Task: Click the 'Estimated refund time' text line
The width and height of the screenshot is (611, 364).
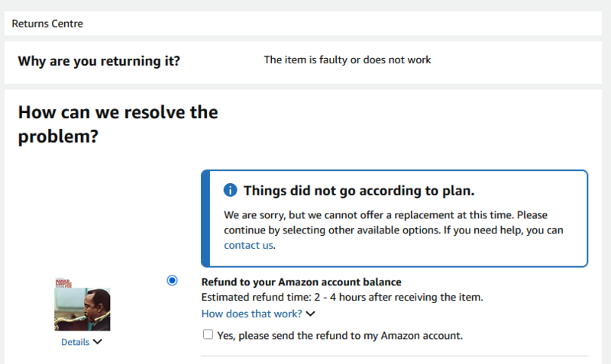Action: click(342, 297)
